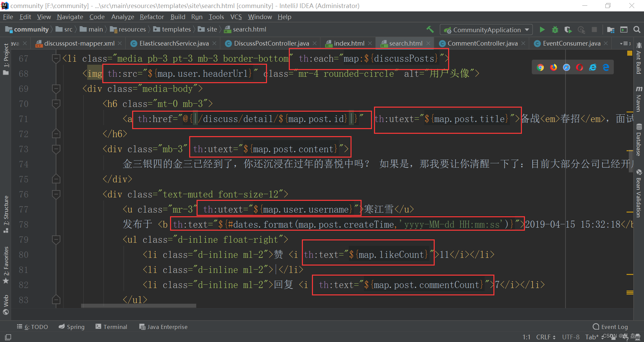Click the resources breadcrumb folder
This screenshot has width=644, height=342.
click(x=128, y=30)
